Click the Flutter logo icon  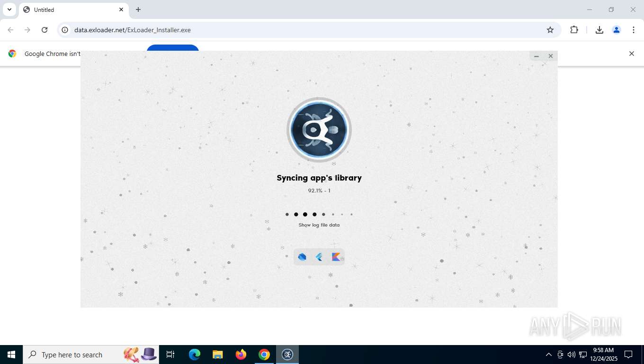319,257
